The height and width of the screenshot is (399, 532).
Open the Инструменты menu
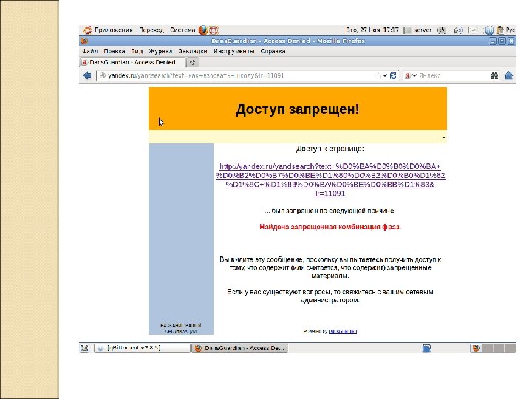233,51
